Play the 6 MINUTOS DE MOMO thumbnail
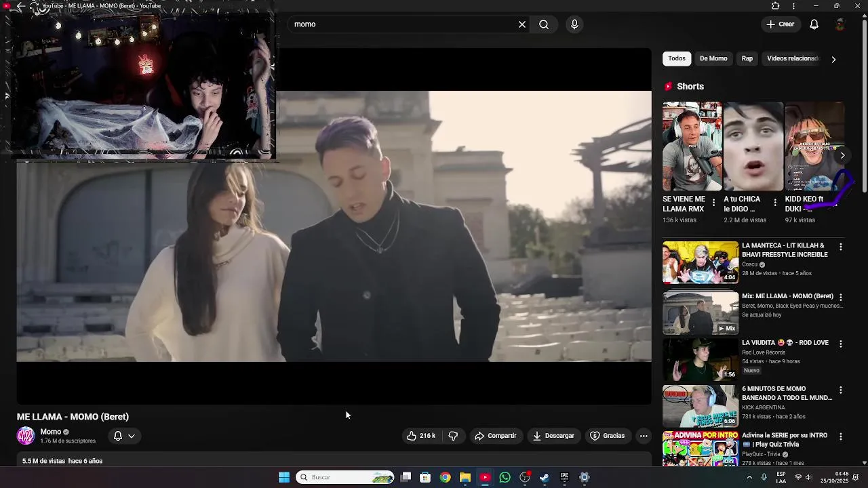The width and height of the screenshot is (868, 488). pos(701,406)
